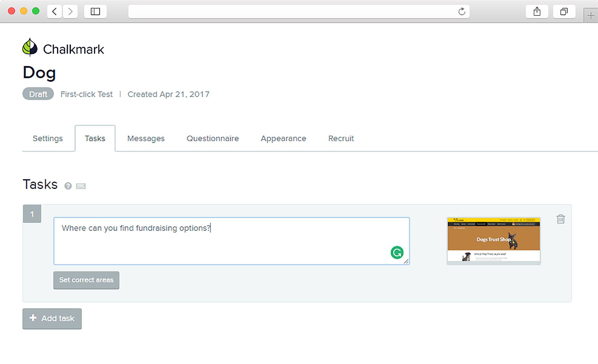The image size is (598, 364).
Task: Open the keyboard shortcuts icon beside Tasks
Action: 81,186
